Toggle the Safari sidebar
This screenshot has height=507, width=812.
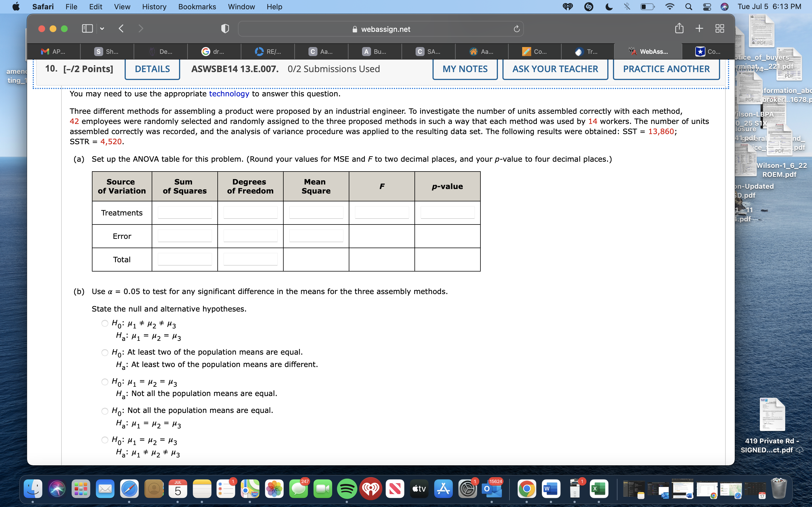[87, 28]
